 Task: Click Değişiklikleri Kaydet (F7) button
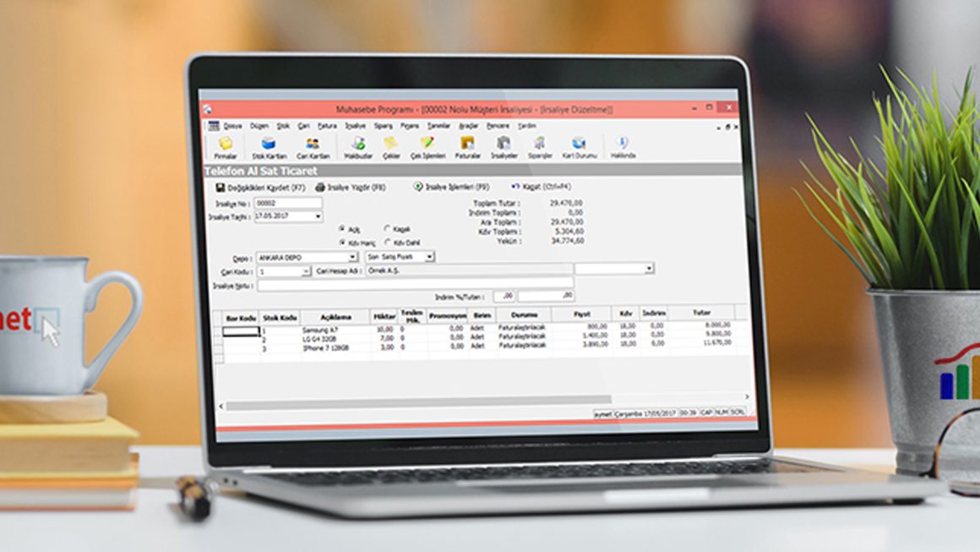(x=260, y=187)
